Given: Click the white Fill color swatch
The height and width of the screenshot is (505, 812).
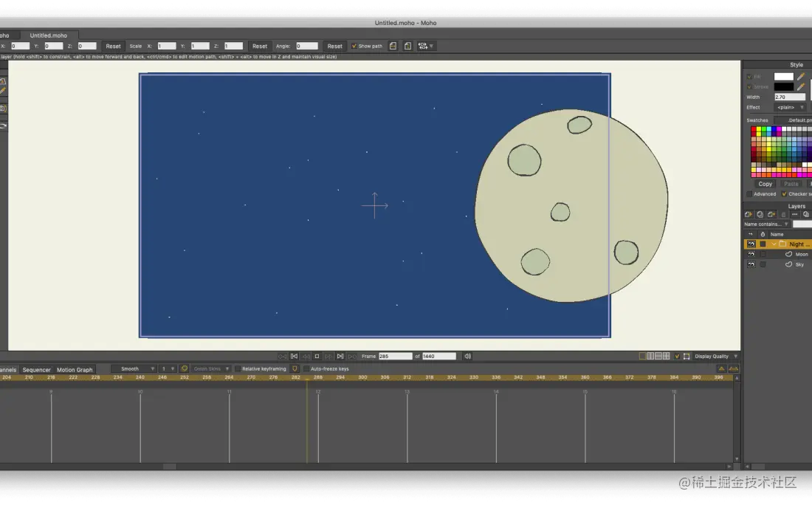Looking at the screenshot, I should tap(783, 77).
